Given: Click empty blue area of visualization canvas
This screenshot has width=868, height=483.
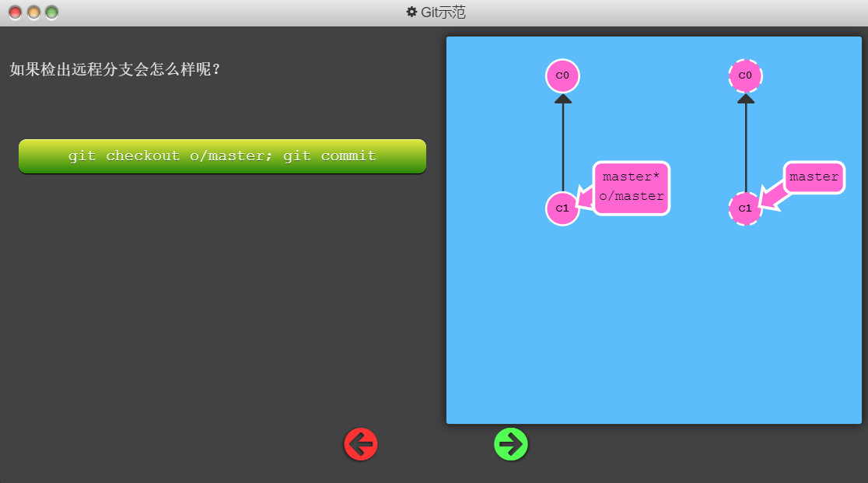Looking at the screenshot, I should tap(653, 327).
